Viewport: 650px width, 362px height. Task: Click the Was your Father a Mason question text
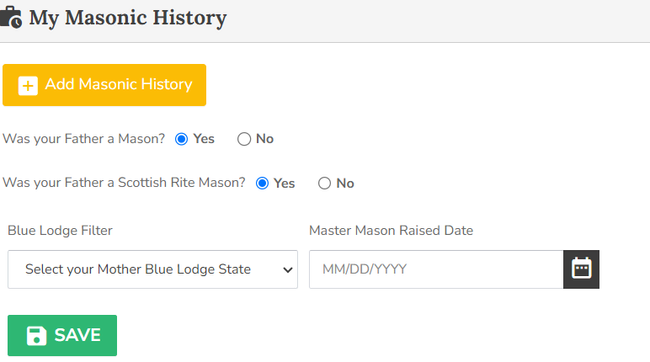click(84, 139)
